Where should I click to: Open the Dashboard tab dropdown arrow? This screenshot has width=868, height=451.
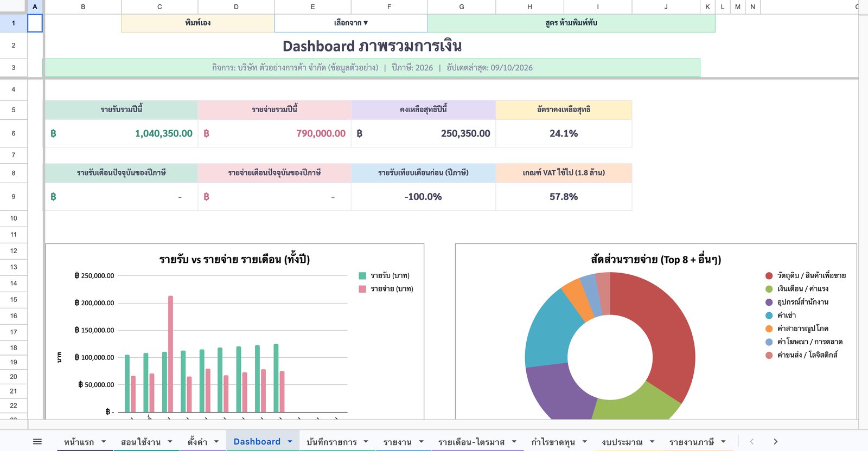[290, 442]
